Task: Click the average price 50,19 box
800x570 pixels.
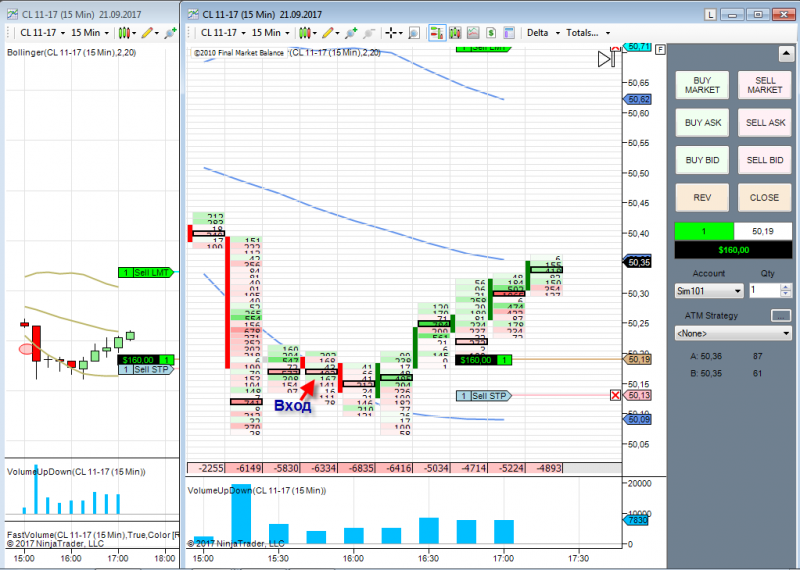Action: tap(763, 231)
